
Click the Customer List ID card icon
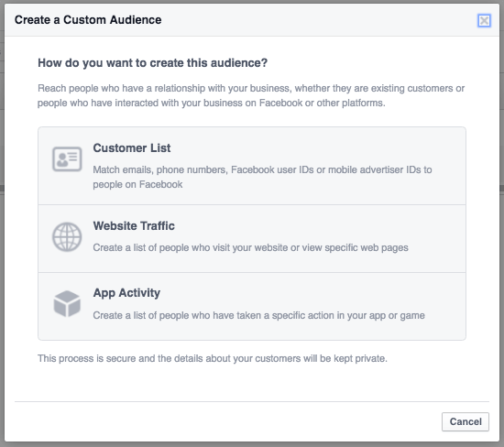(67, 158)
